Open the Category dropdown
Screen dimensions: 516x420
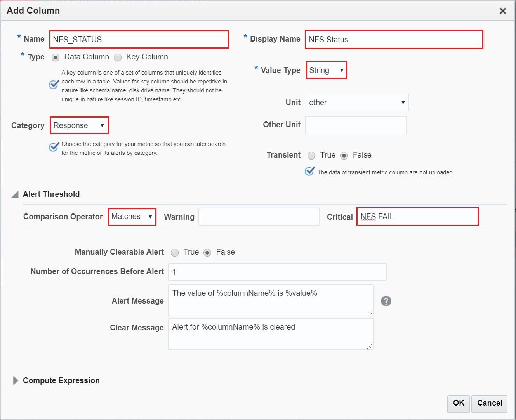tap(79, 125)
